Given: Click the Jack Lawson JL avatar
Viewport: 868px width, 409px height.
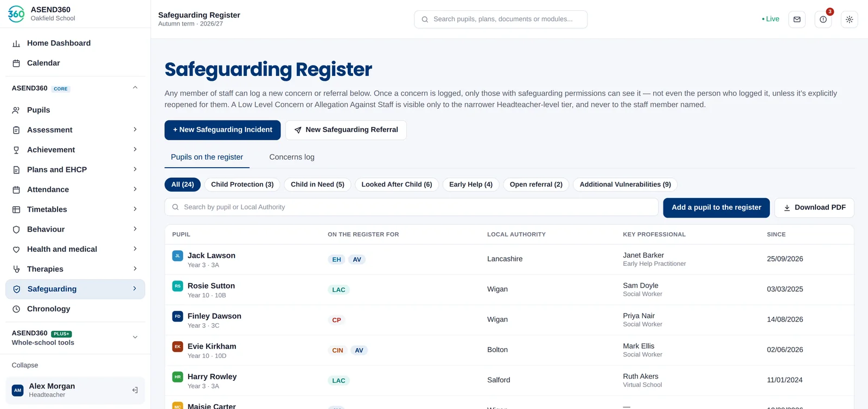Looking at the screenshot, I should click(177, 255).
